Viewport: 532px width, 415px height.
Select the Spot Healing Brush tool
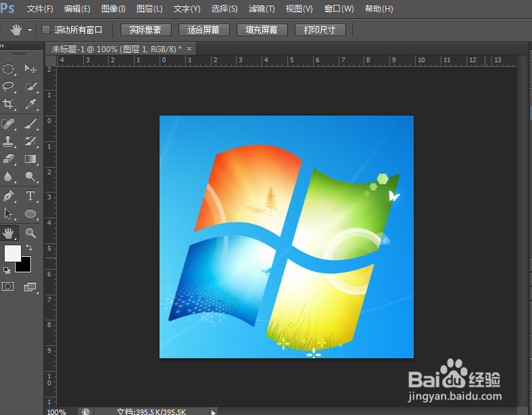(x=8, y=124)
